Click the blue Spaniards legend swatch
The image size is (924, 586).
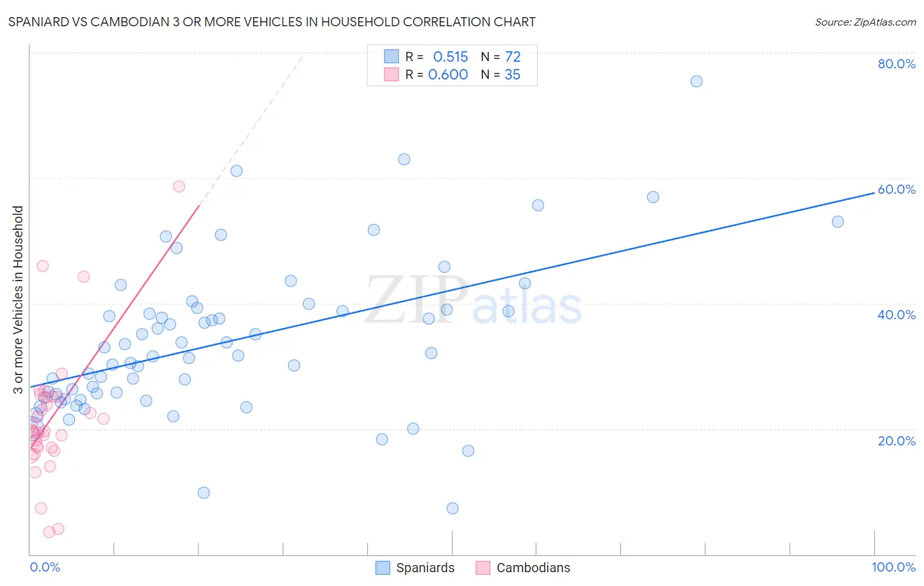pyautogui.click(x=382, y=568)
